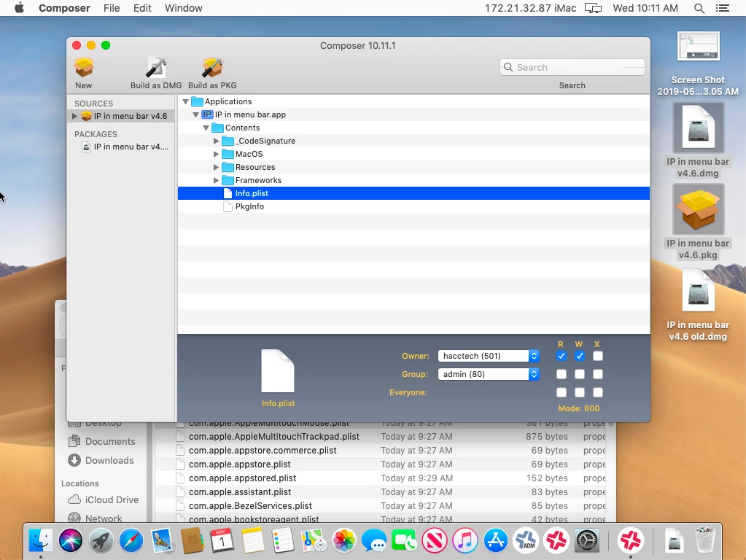Screen dimensions: 746x560
Task: Open Siri from the Dock
Action: 71,540
